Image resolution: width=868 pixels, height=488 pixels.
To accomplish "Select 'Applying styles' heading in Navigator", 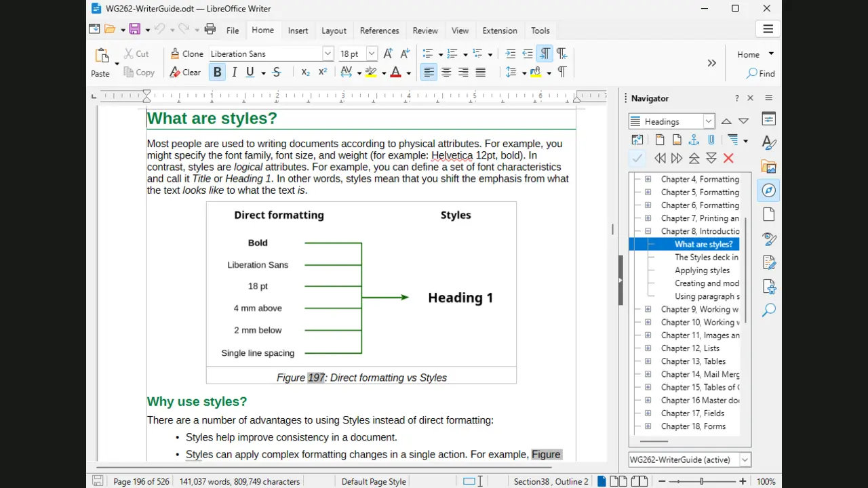I will (x=702, y=270).
